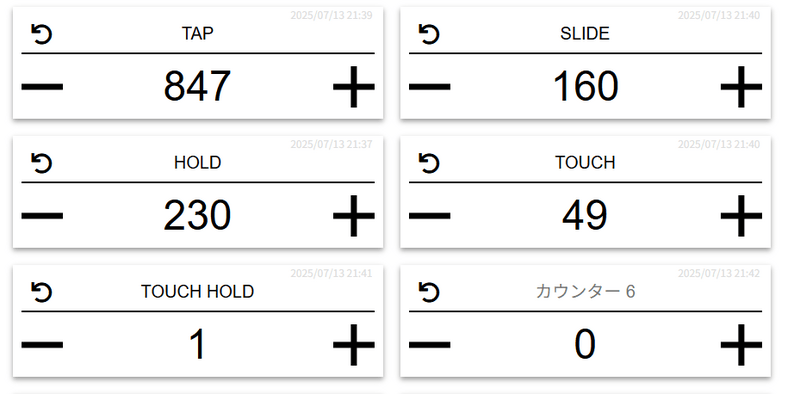This screenshot has height=394, width=800.
Task: Edit the TOUCH HOLD title field
Action: [197, 292]
